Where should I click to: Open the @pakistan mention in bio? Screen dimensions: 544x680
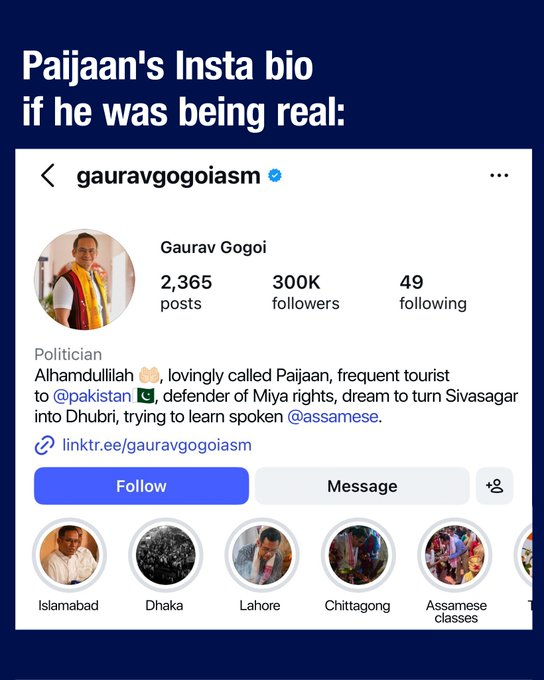pyautogui.click(x=92, y=396)
